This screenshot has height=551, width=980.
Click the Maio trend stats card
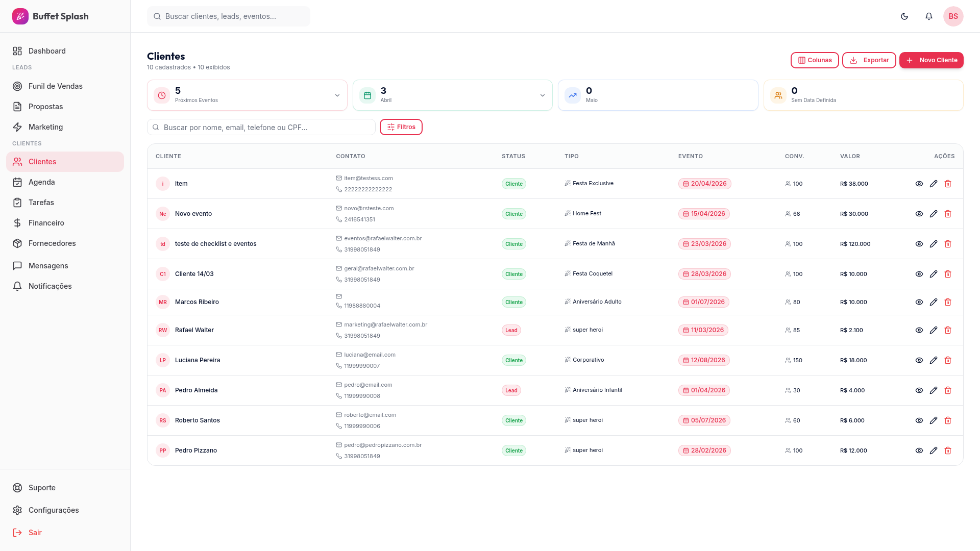tap(658, 95)
